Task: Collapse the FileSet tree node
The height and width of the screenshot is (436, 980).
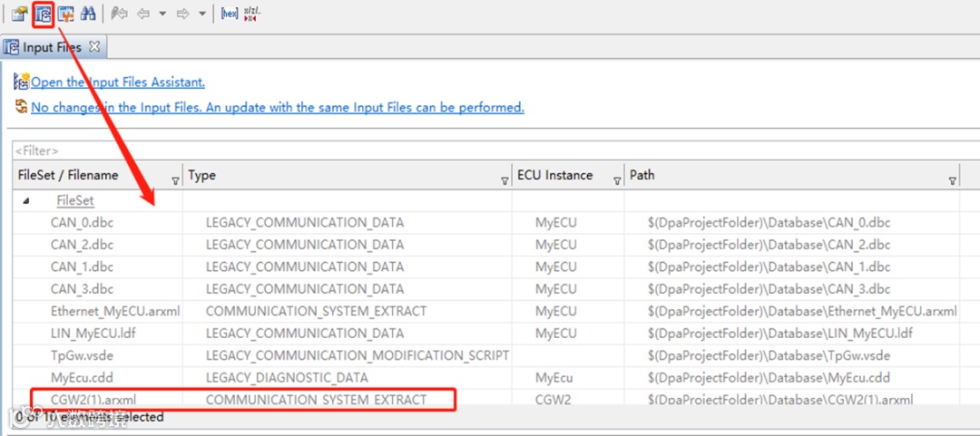Action: click(25, 200)
